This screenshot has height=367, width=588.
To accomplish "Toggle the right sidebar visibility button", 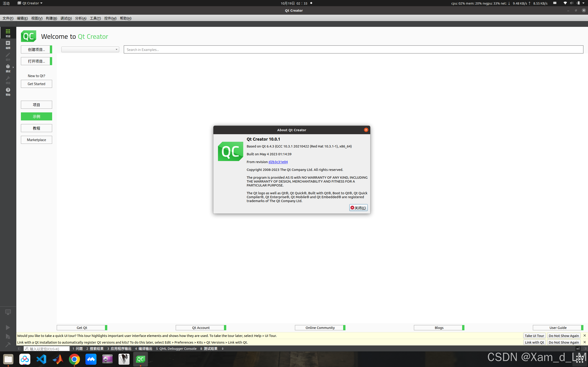I will pyautogui.click(x=585, y=349).
